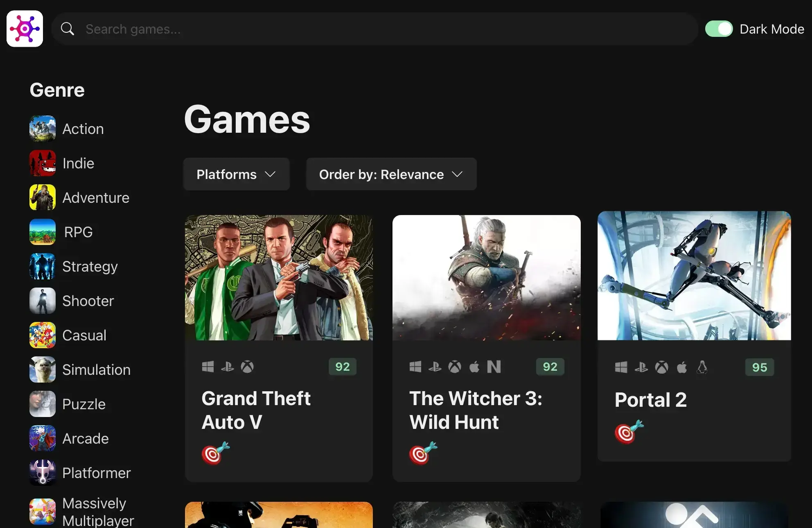This screenshot has height=528, width=812.
Task: Click the Adventure genre thumbnail icon
Action: pyautogui.click(x=43, y=197)
